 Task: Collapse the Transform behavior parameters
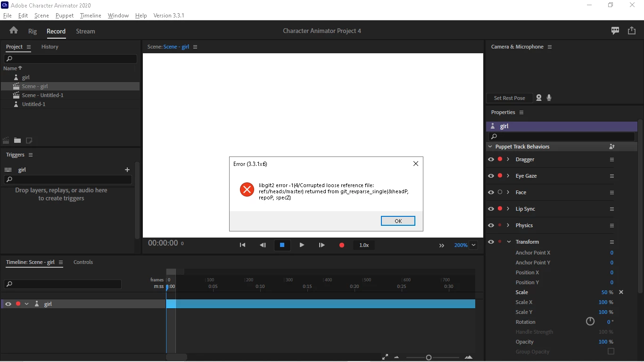[x=509, y=242]
